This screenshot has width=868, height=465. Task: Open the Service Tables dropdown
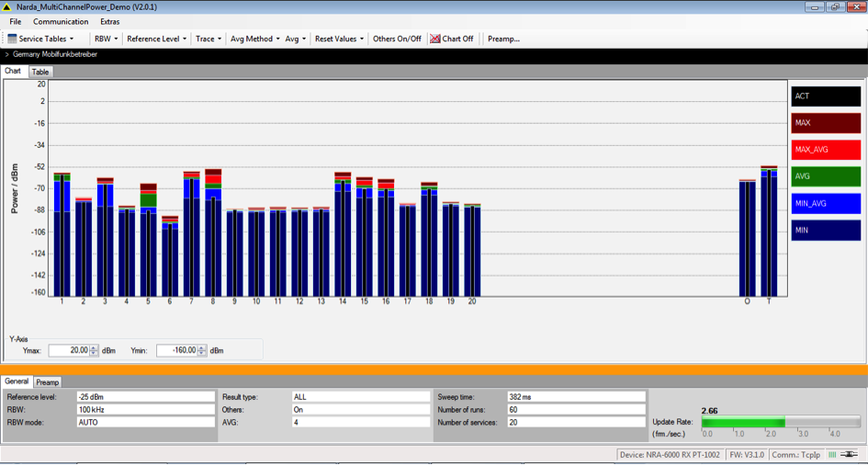[x=45, y=39]
